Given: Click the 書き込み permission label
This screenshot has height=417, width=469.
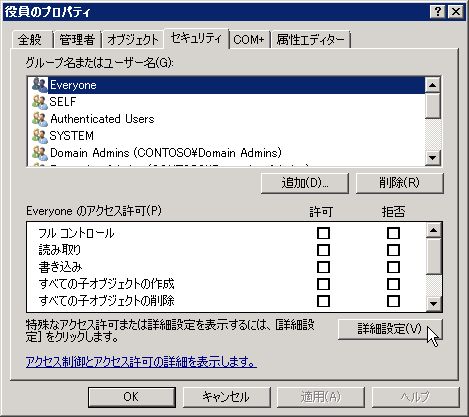Looking at the screenshot, I should tap(60, 267).
